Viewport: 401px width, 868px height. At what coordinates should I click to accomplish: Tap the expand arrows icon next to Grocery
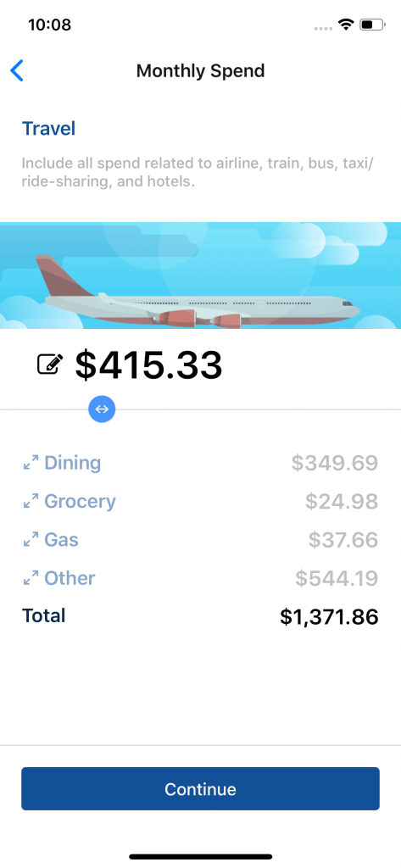[31, 502]
